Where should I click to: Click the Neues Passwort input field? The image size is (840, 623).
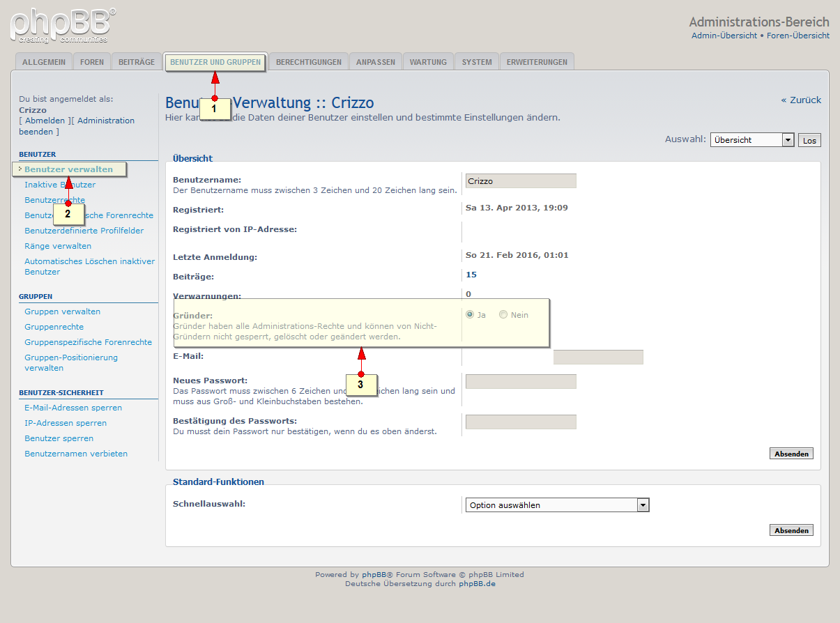point(520,381)
